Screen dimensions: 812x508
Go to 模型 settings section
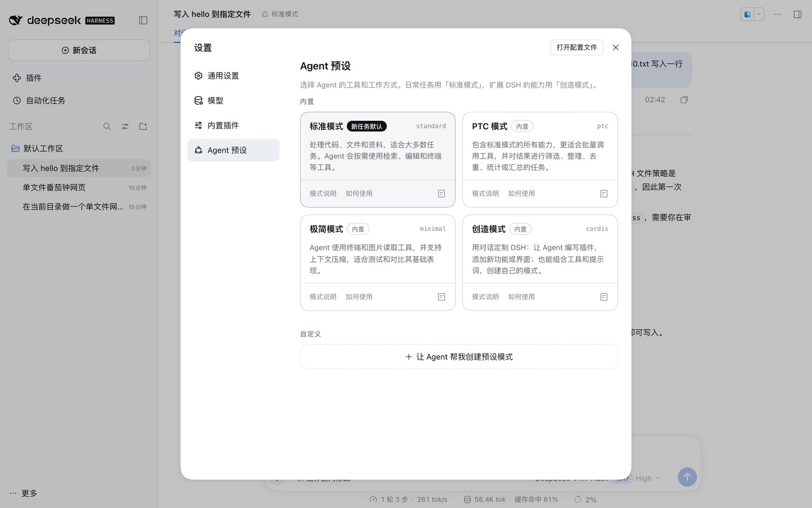[233, 101]
